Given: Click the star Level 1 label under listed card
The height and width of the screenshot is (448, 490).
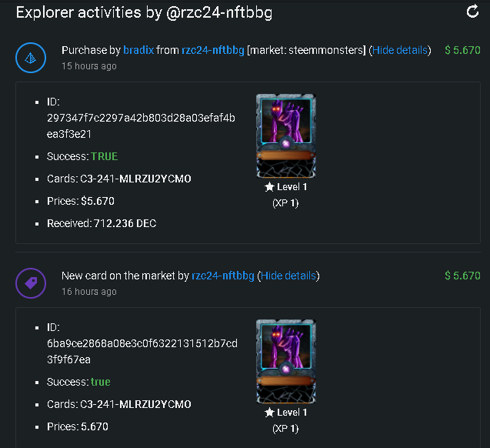Looking at the screenshot, I should (286, 413).
